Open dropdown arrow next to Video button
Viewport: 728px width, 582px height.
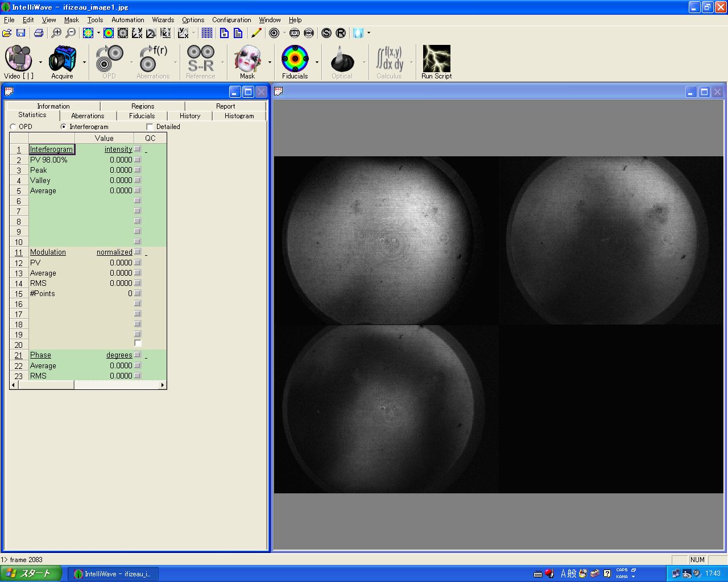[x=40, y=62]
